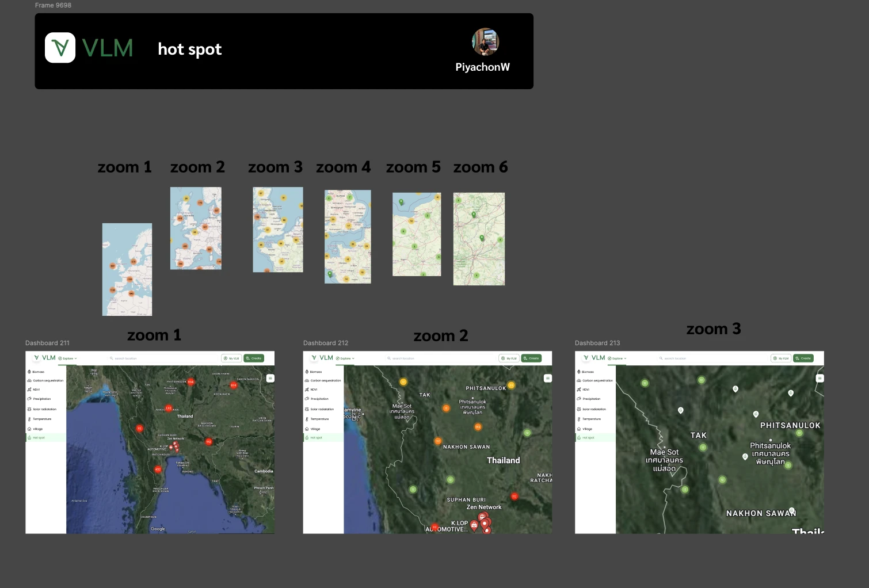The width and height of the screenshot is (869, 588).
Task: Open the Explore dropdown in Dashboard 211
Action: (x=67, y=358)
